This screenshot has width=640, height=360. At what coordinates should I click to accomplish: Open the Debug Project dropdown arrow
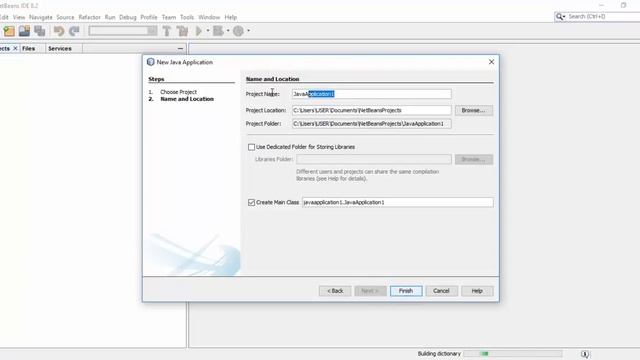click(228, 31)
